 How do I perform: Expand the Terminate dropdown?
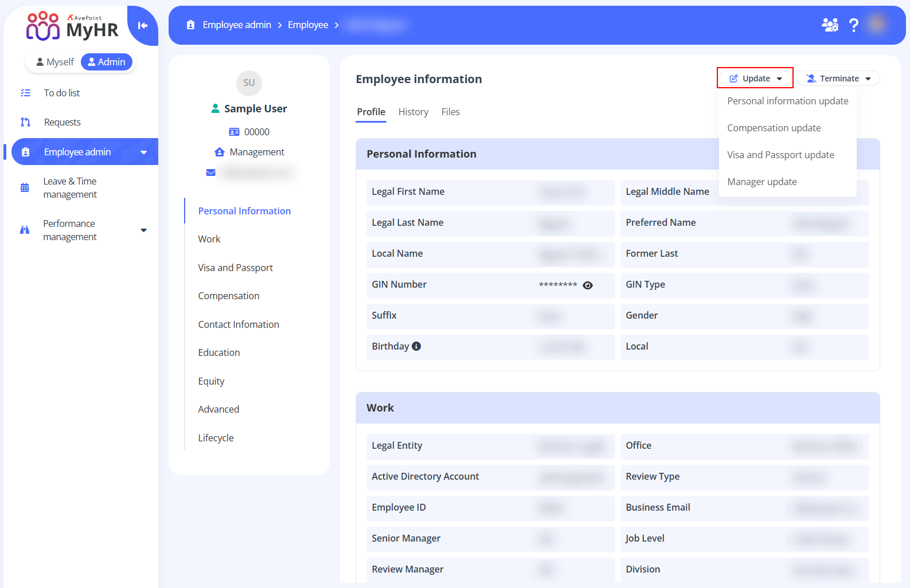click(838, 79)
